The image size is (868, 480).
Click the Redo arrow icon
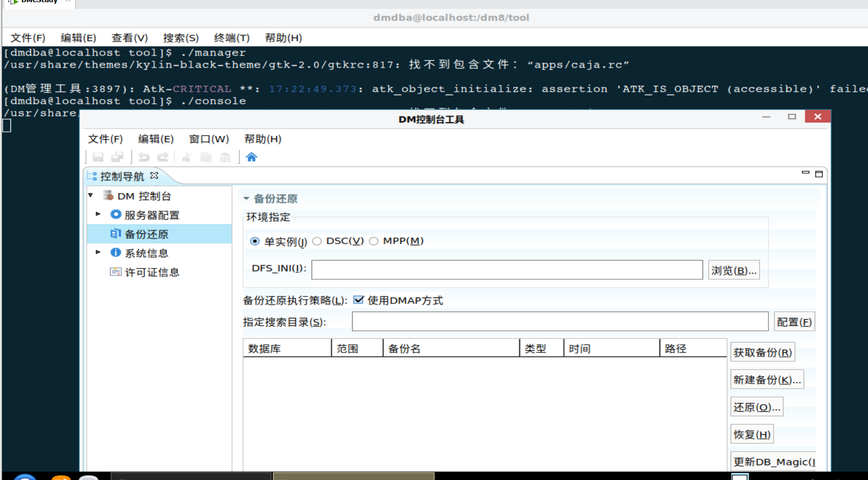coord(163,157)
